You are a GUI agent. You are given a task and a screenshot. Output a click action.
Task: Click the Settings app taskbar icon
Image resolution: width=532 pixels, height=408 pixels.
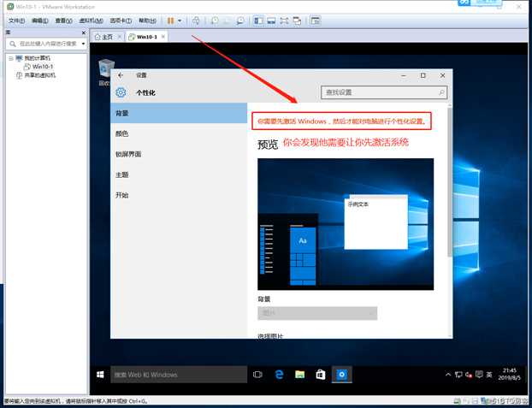[x=341, y=375]
